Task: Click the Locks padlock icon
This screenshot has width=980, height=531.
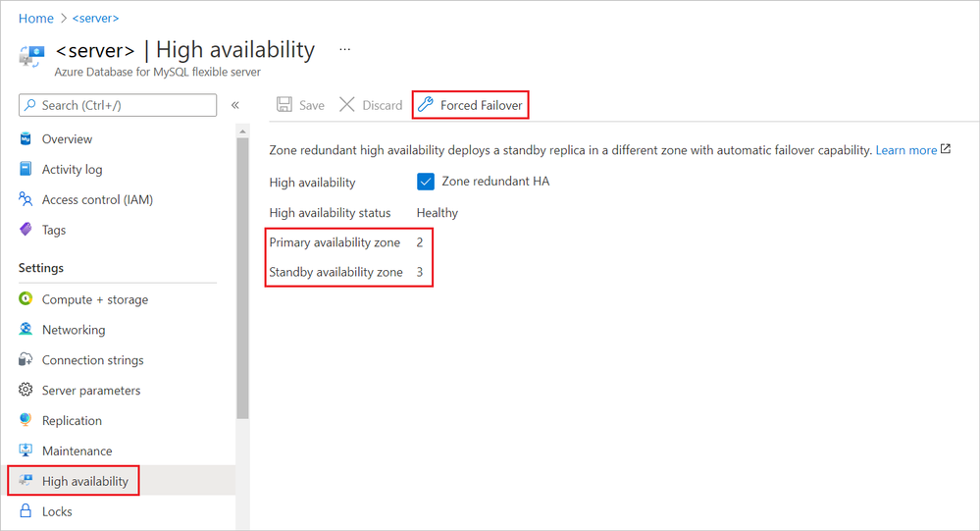Action: point(26,511)
